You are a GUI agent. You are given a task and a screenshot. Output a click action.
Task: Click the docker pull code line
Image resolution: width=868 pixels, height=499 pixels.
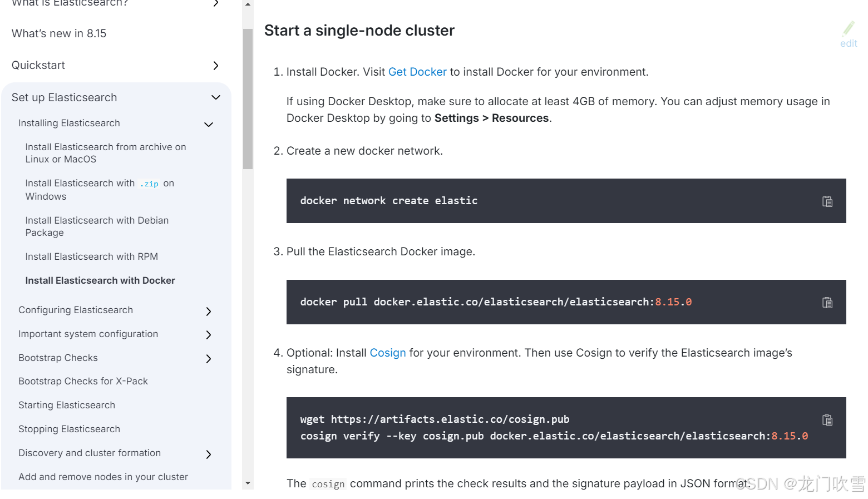(496, 302)
